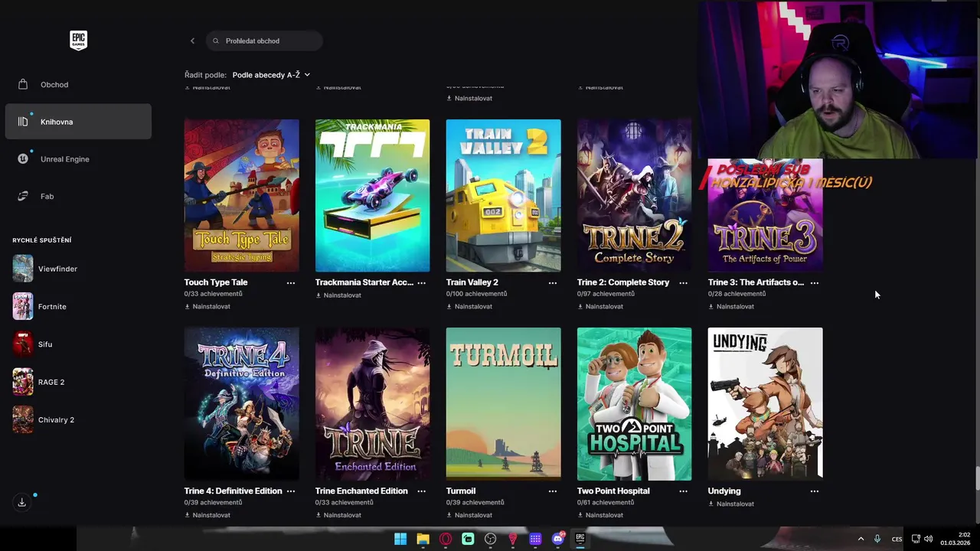The height and width of the screenshot is (551, 980).
Task: Open options menu for Trine 4: Definitive Edition
Action: pyautogui.click(x=291, y=491)
